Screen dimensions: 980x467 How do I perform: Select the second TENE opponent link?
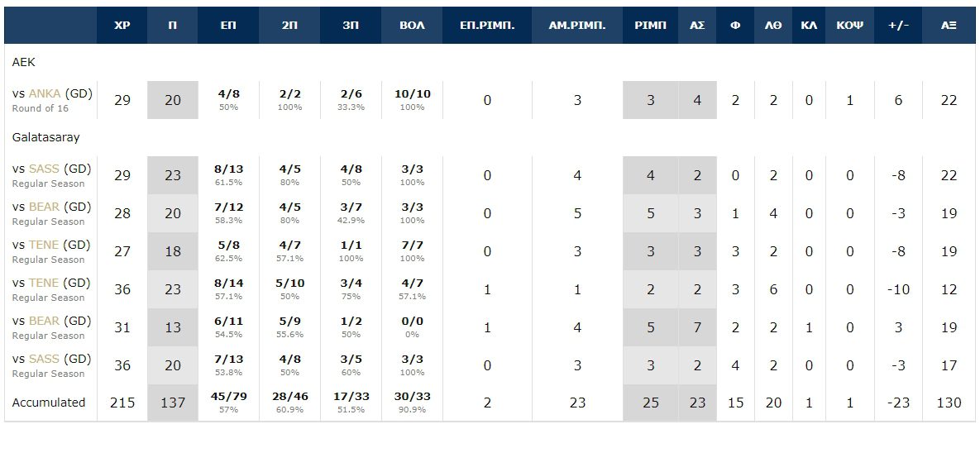(44, 283)
